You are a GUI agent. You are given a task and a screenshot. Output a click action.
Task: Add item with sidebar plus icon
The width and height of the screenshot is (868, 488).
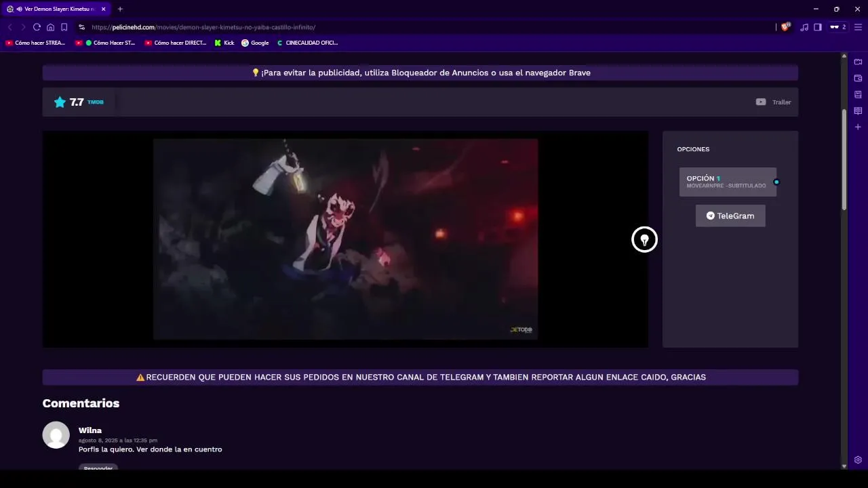coord(858,127)
